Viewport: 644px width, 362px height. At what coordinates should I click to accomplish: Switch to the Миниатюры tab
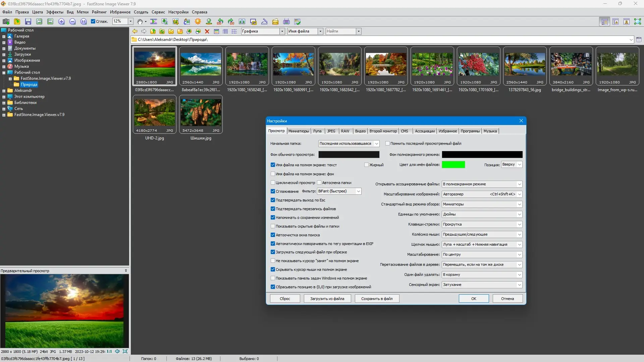point(298,131)
